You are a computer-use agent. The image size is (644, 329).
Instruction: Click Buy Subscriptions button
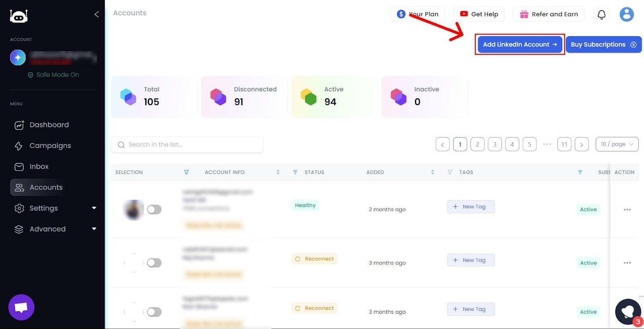tap(603, 44)
